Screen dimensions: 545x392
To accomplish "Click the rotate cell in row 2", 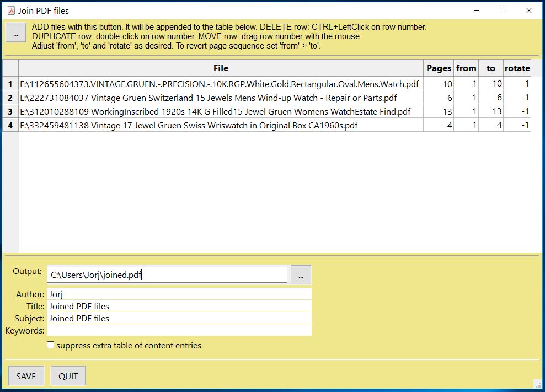I will pos(517,98).
